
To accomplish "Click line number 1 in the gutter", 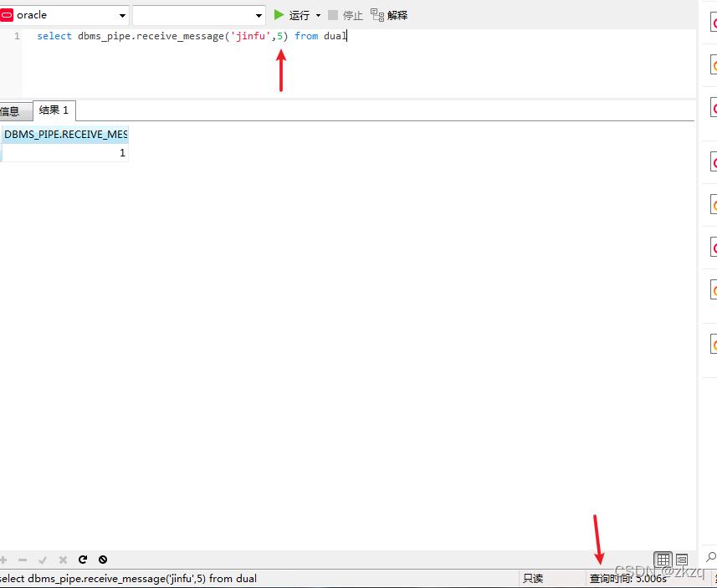I will tap(17, 36).
